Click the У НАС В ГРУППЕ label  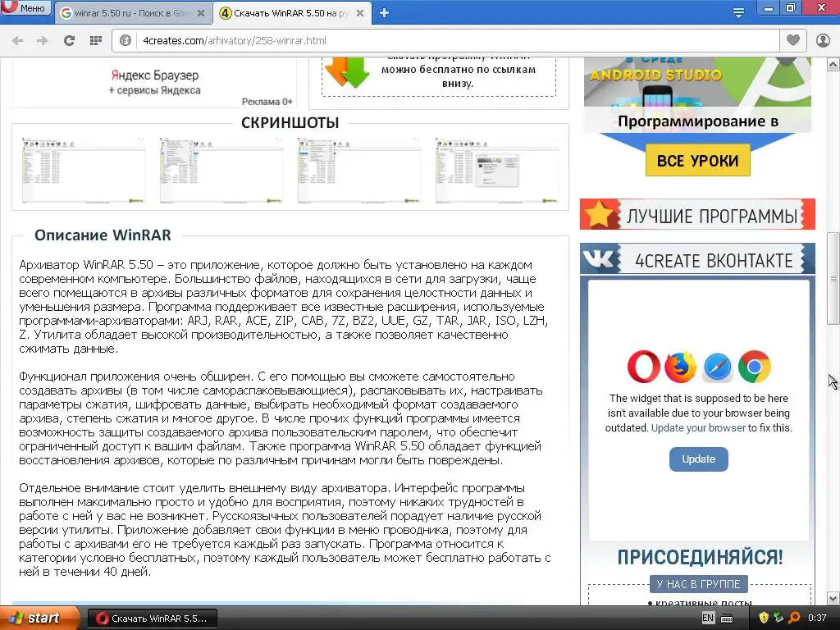698,584
